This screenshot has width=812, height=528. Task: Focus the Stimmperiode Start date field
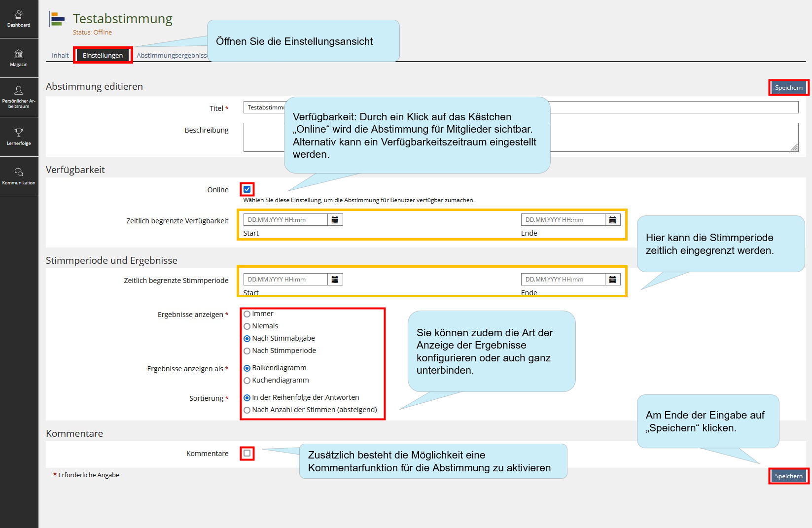285,280
